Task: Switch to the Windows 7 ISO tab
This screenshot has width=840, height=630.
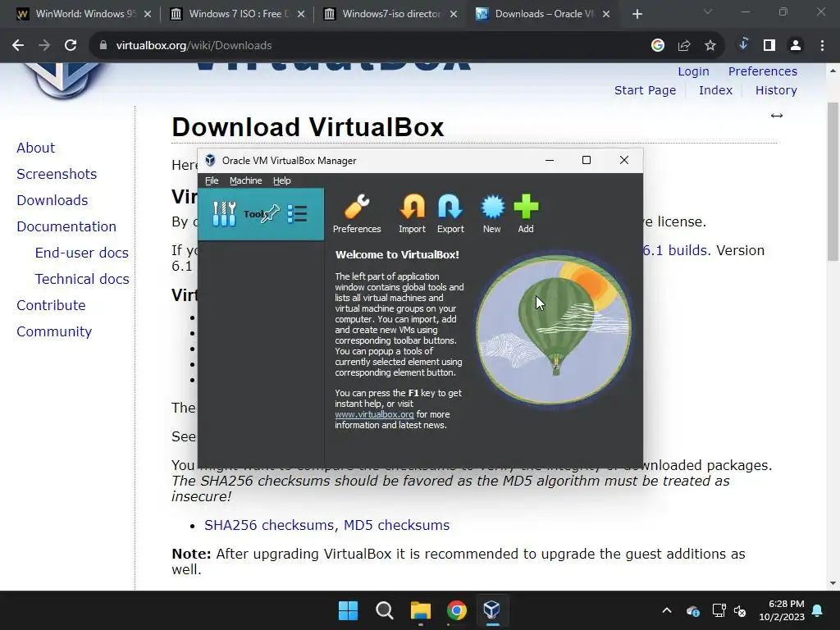Action: 237,14
